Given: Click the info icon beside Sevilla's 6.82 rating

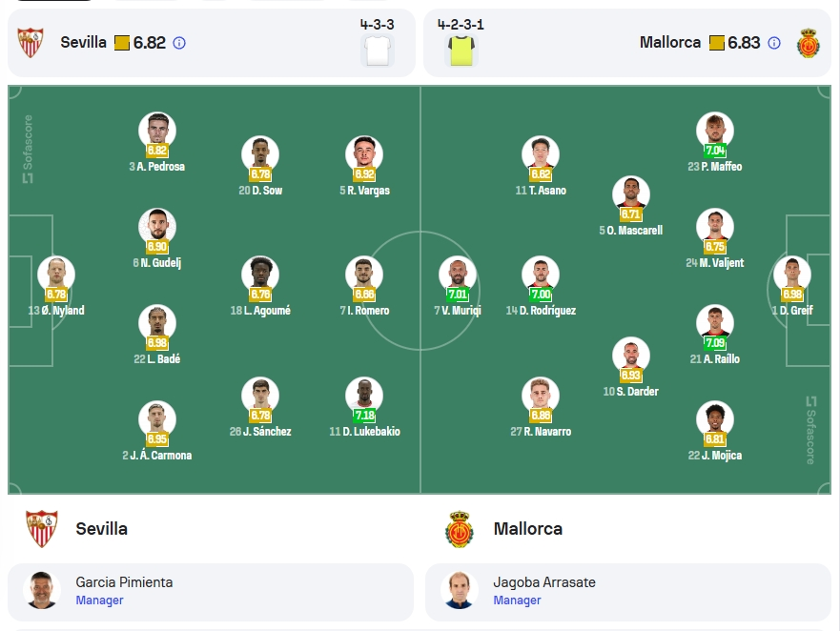Looking at the screenshot, I should [179, 43].
